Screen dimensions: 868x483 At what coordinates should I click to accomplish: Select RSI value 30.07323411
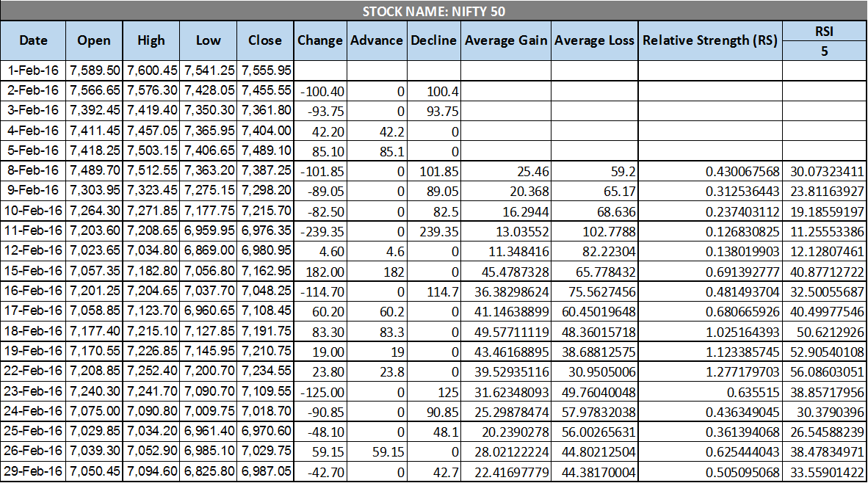(825, 171)
